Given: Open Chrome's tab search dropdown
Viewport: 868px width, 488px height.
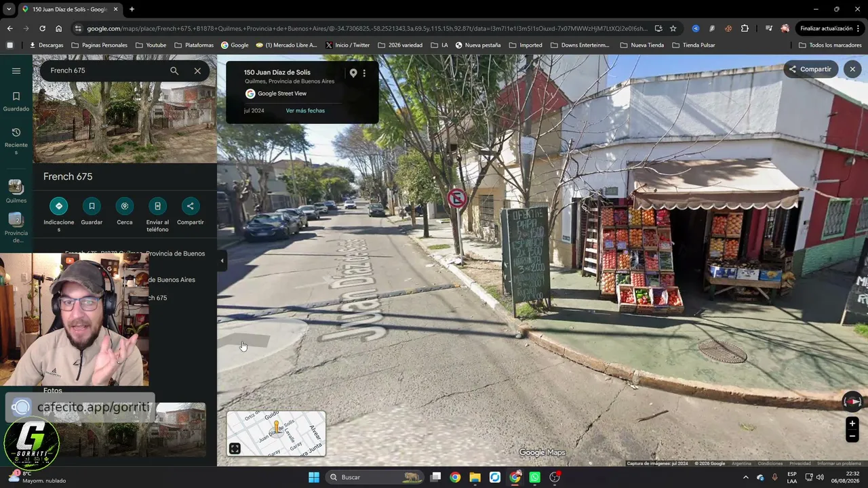Looking at the screenshot, I should (x=9, y=9).
